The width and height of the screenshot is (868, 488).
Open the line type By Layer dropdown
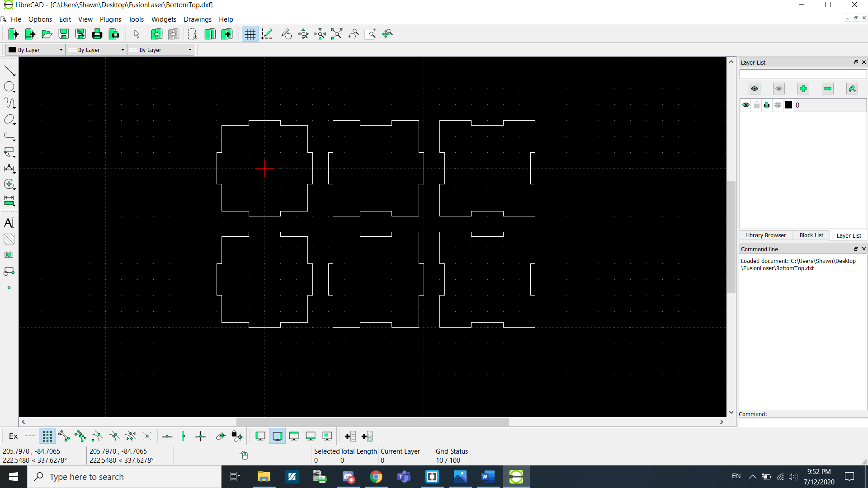point(160,50)
